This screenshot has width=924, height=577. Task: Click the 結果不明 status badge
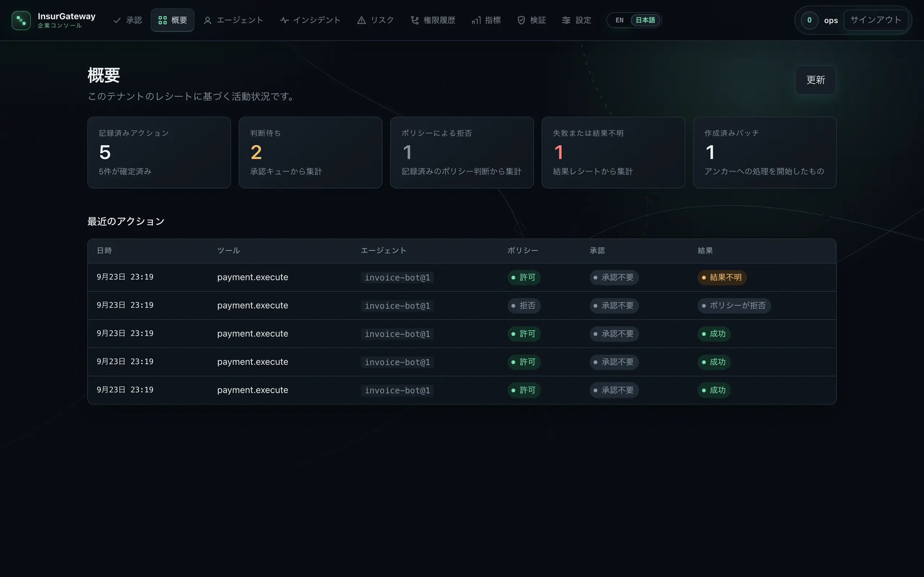click(x=722, y=277)
